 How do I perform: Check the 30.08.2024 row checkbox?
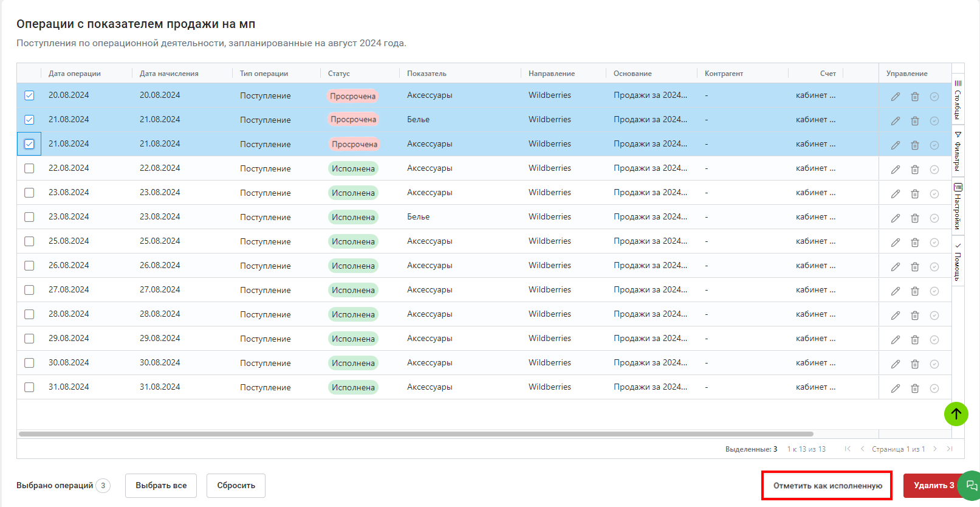29,363
